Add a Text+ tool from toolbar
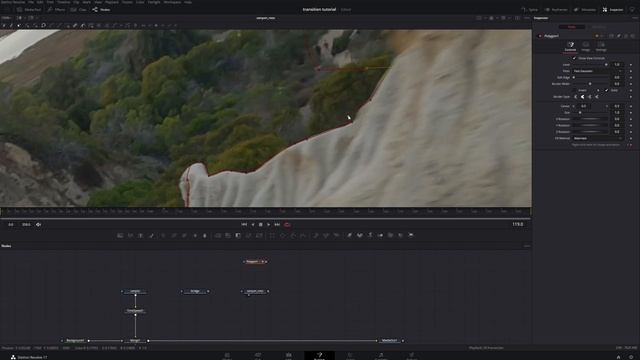Image resolution: width=640 pixels, height=360 pixels. 141,236
